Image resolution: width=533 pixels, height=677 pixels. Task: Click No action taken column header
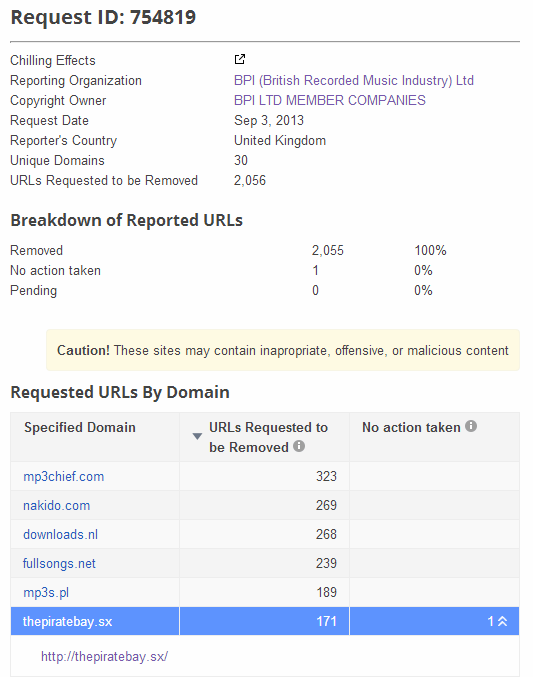pos(411,427)
